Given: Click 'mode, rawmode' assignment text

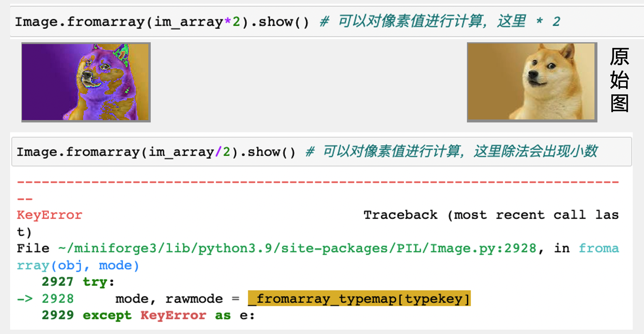Looking at the screenshot, I should tap(169, 299).
